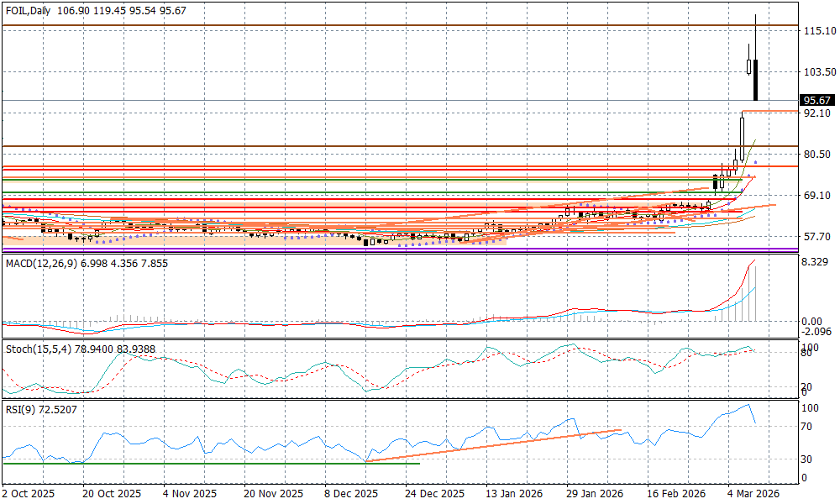The height and width of the screenshot is (504, 840).
Task: Click the 4 Mar 2026 date label
Action: [x=753, y=494]
